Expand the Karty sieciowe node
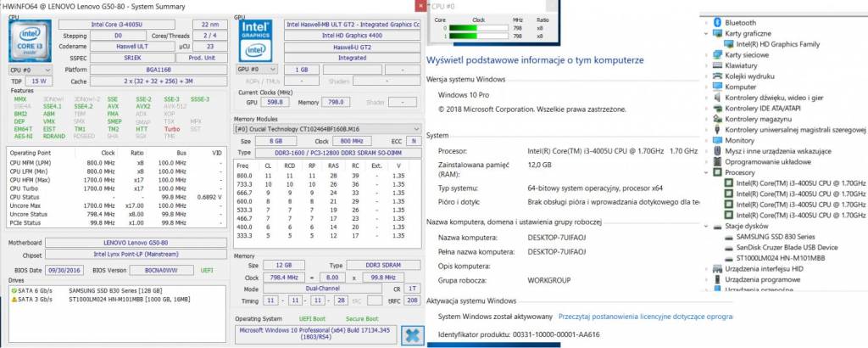The height and width of the screenshot is (348, 868). (x=706, y=55)
